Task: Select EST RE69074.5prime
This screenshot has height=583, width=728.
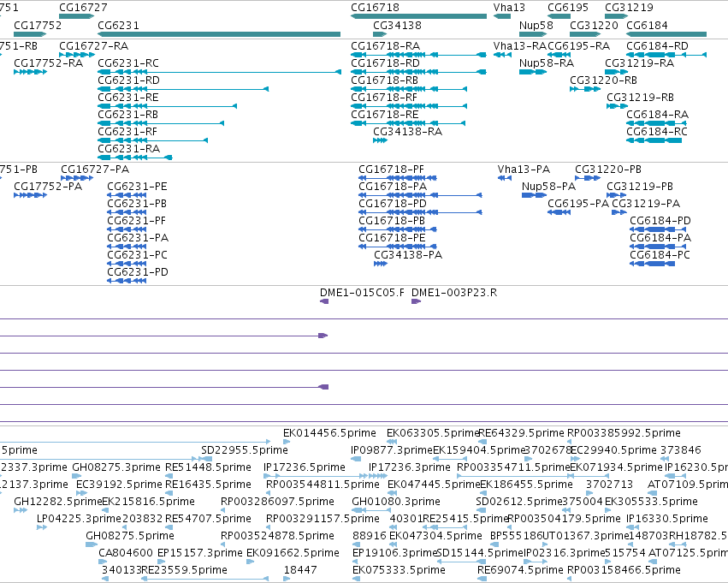Action: point(482,579)
